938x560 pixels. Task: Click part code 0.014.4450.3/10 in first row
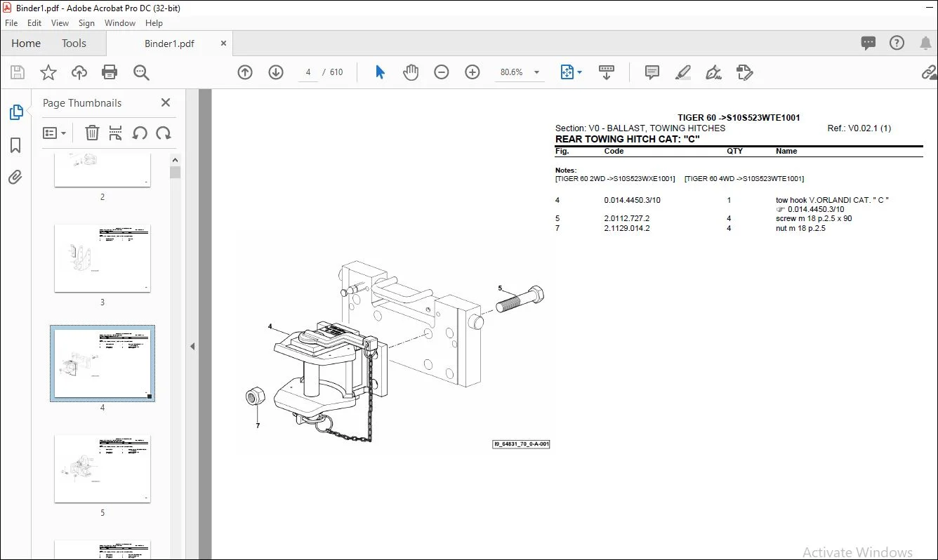[x=632, y=201]
